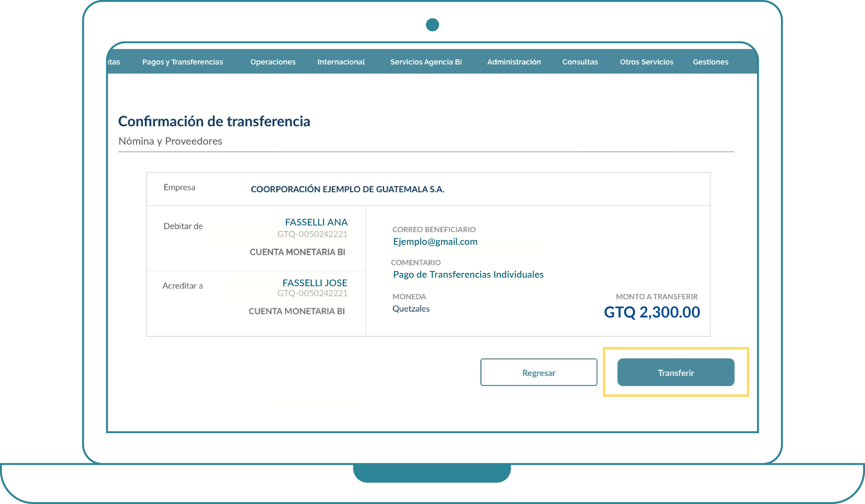Click the GTQ 2,300.00 transfer amount
The width and height of the screenshot is (865, 504).
(x=652, y=312)
